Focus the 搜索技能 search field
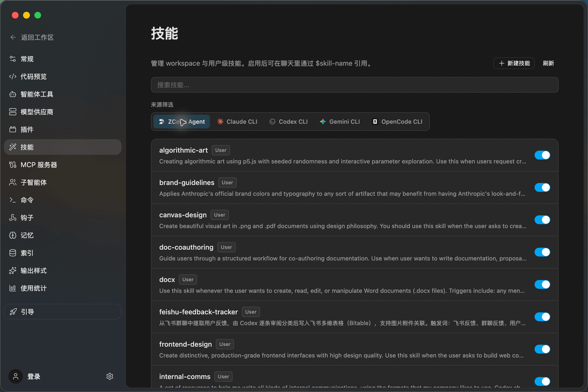 click(355, 85)
